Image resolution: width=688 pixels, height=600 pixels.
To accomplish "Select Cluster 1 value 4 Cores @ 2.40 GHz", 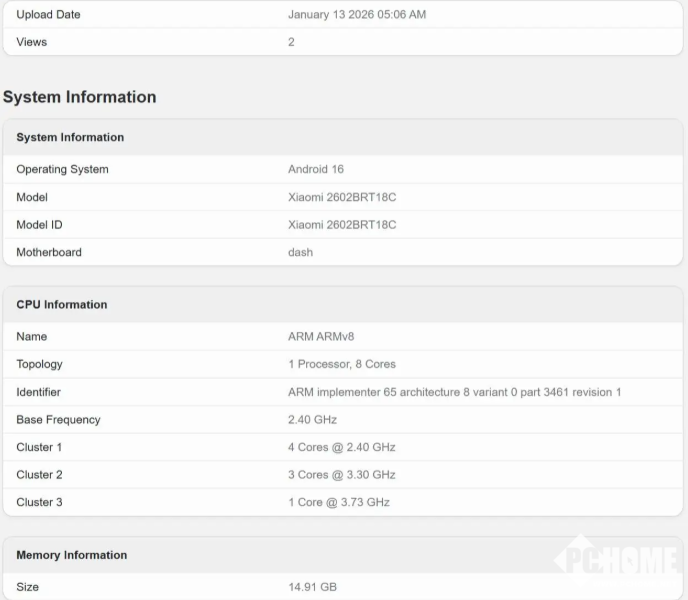I will 341,447.
